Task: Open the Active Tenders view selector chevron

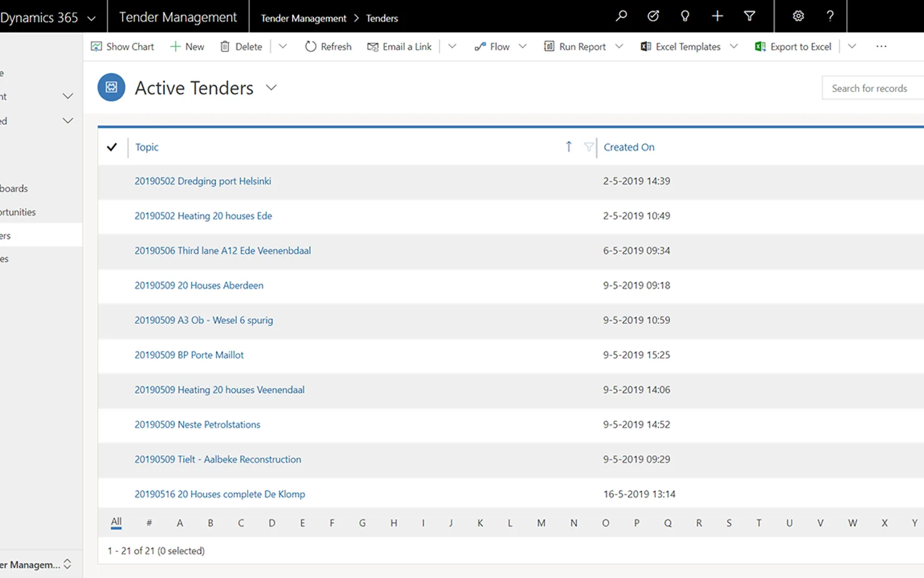Action: (x=271, y=87)
